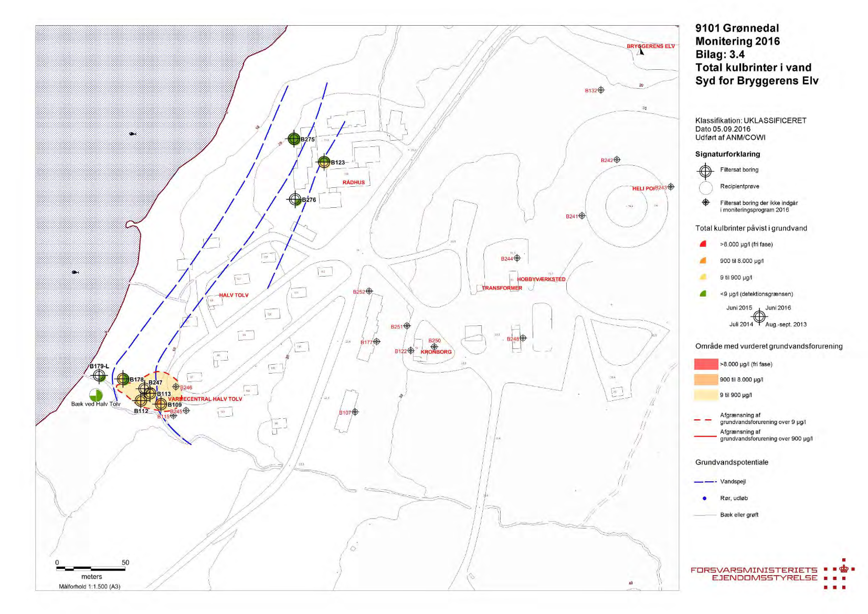Click the 'Grundvandspotentiale' heading
Image resolution: width=868 pixels, height=614 pixels.
click(x=732, y=462)
